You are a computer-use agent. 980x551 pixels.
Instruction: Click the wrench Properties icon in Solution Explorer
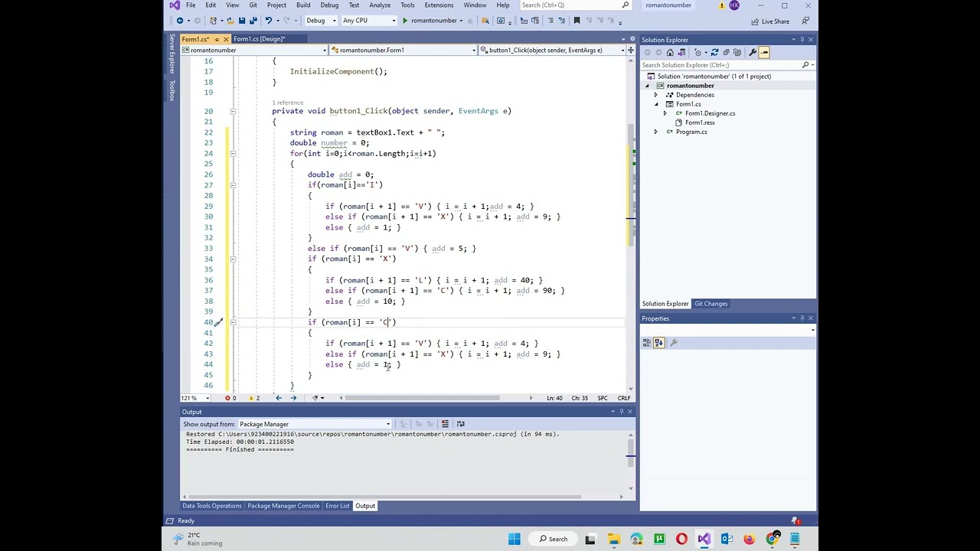[x=753, y=52]
